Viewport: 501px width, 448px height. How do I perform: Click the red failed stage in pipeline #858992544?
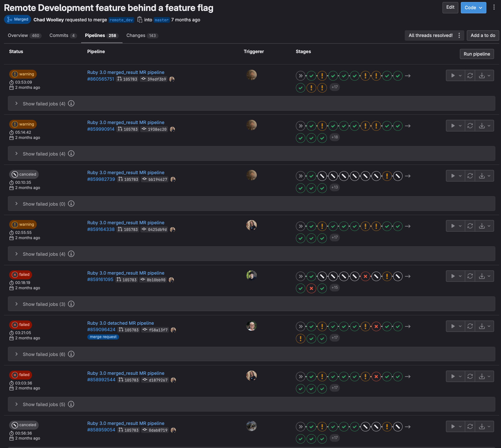point(376,377)
